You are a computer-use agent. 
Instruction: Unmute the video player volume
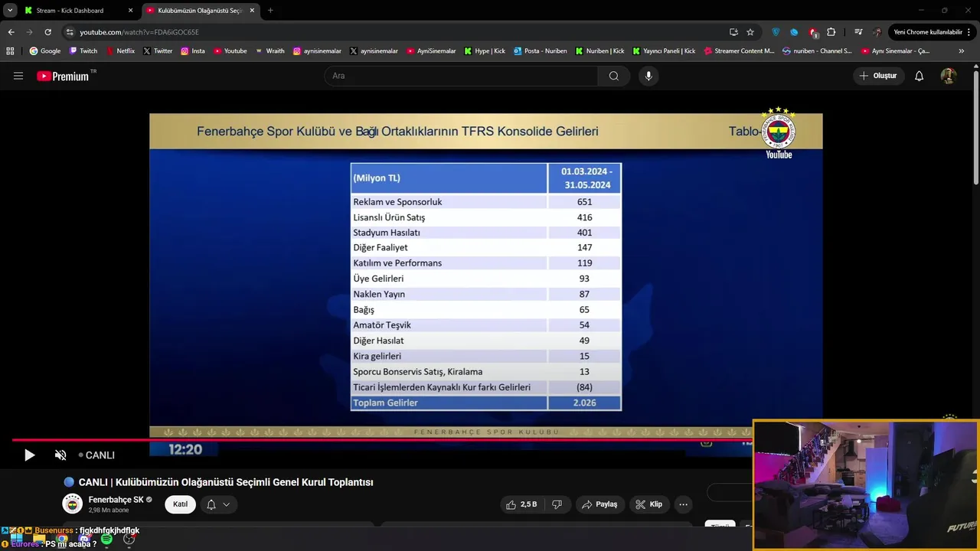[x=60, y=455]
